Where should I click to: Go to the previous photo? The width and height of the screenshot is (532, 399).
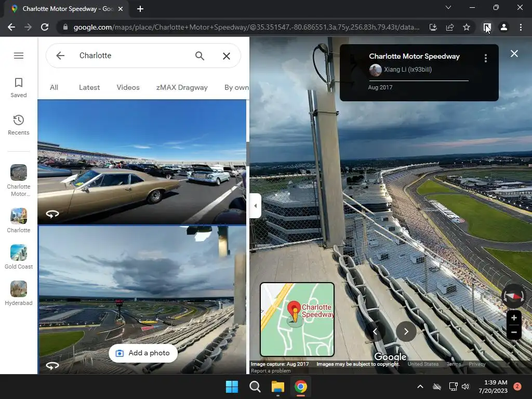pos(375,331)
